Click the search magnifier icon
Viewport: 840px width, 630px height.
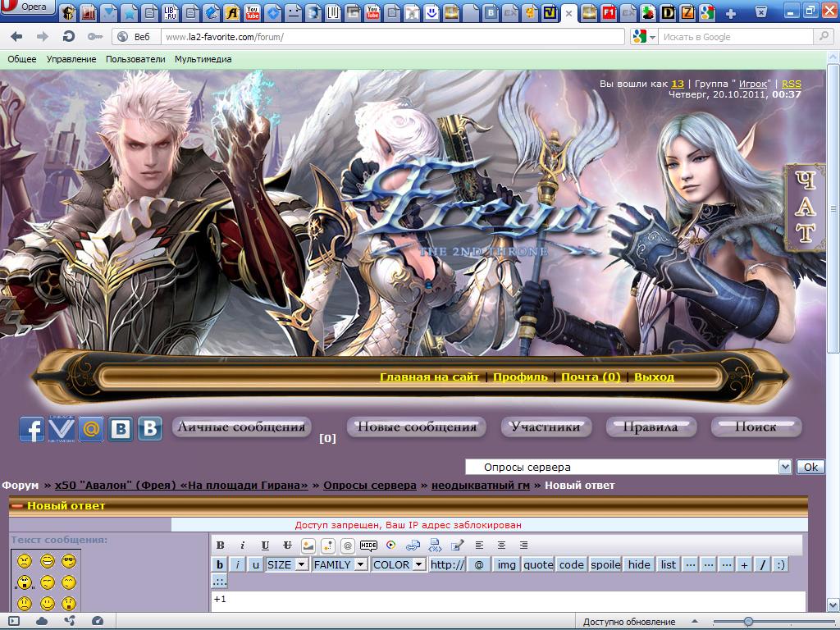(822, 36)
